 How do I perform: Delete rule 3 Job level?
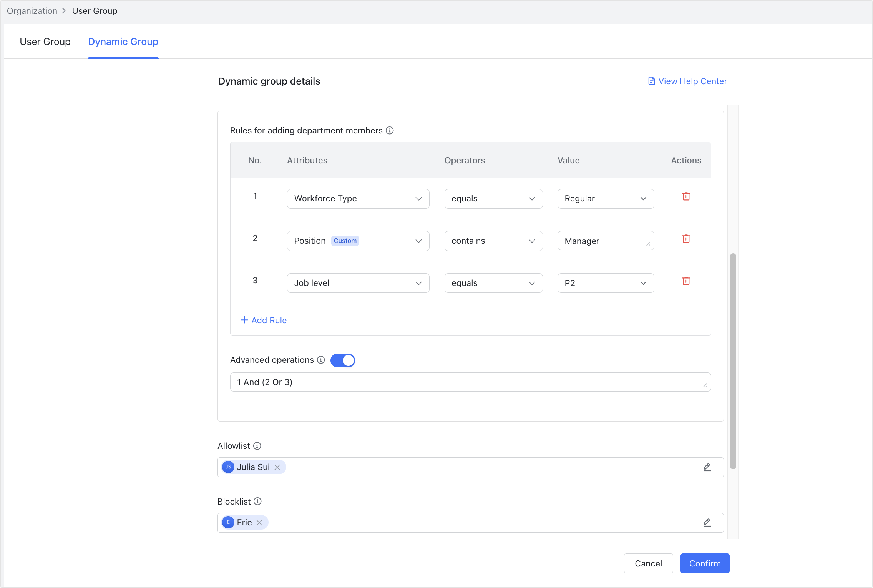(686, 281)
